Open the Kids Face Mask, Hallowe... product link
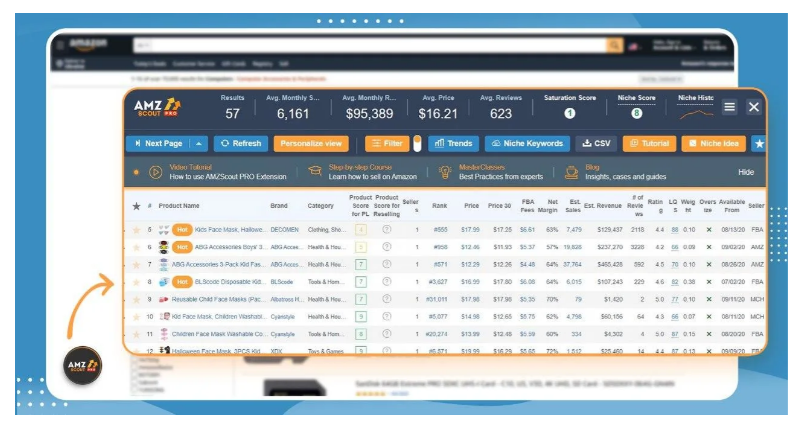 230,230
